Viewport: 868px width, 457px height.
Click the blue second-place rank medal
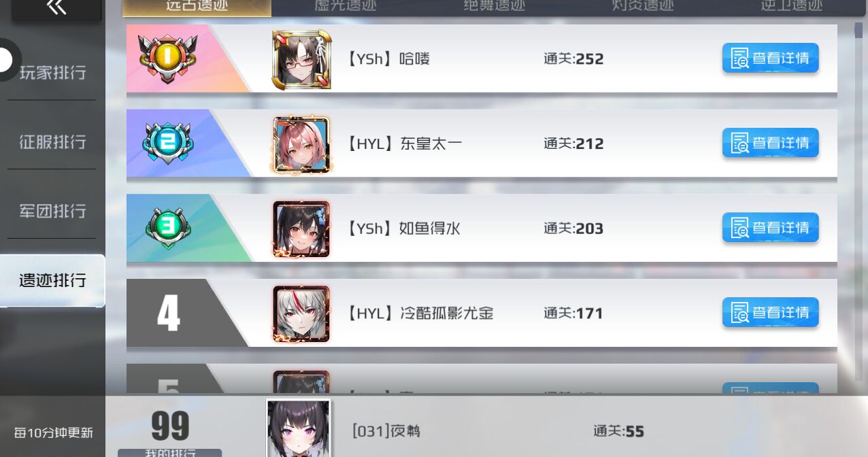coord(168,143)
